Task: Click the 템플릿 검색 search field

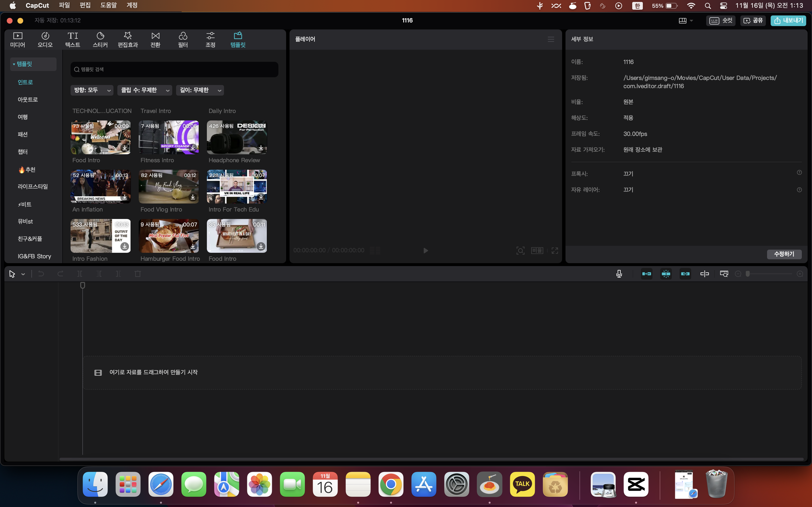Action: [174, 70]
